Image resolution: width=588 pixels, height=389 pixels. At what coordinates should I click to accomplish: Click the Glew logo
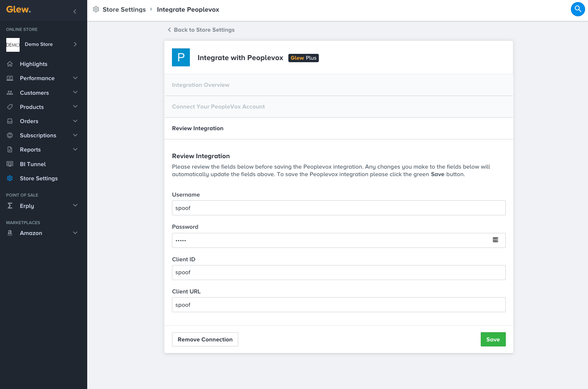[18, 10]
